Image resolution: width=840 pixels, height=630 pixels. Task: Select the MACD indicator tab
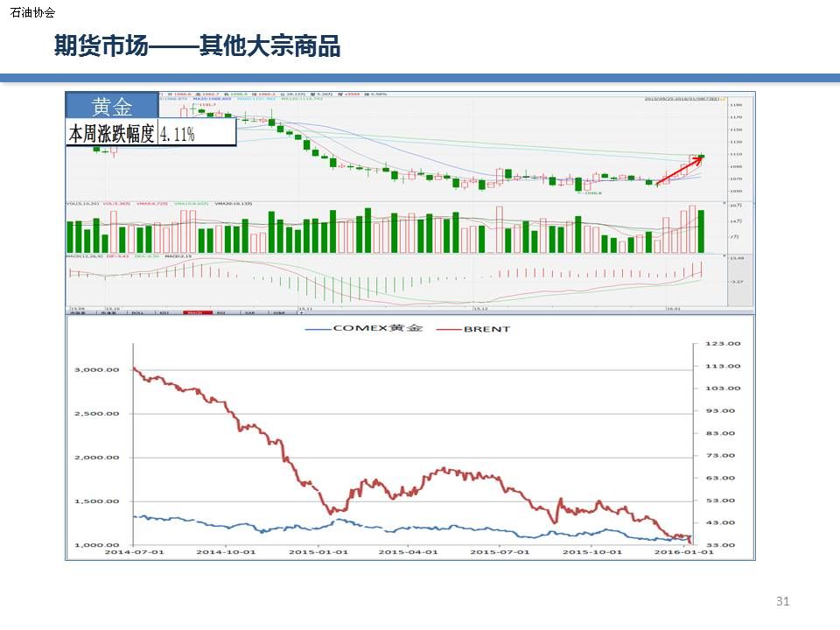click(x=198, y=313)
